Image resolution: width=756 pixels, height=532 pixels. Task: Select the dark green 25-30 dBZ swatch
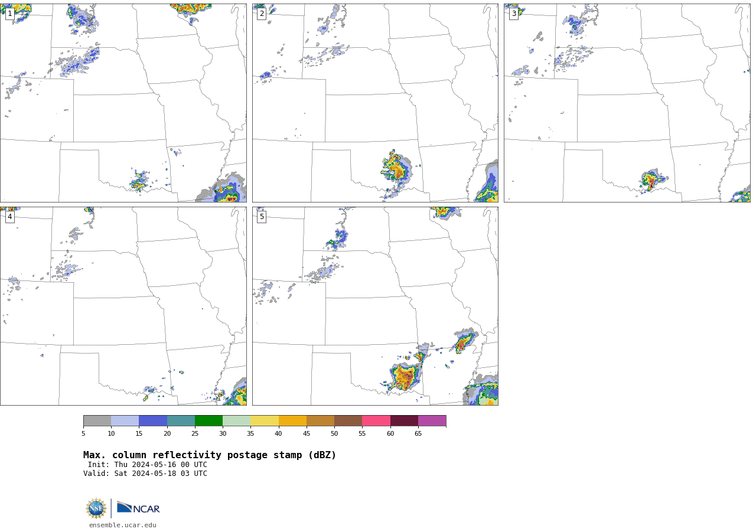click(x=208, y=421)
